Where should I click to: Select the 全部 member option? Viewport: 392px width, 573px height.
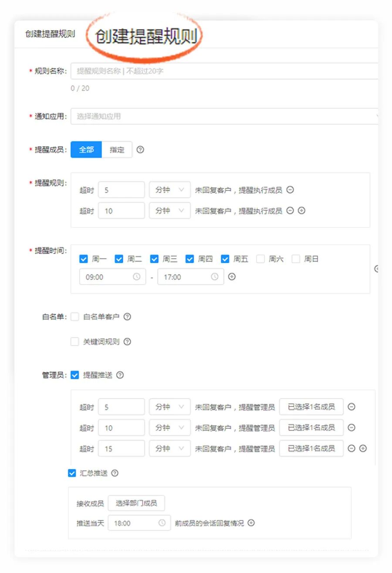[86, 149]
